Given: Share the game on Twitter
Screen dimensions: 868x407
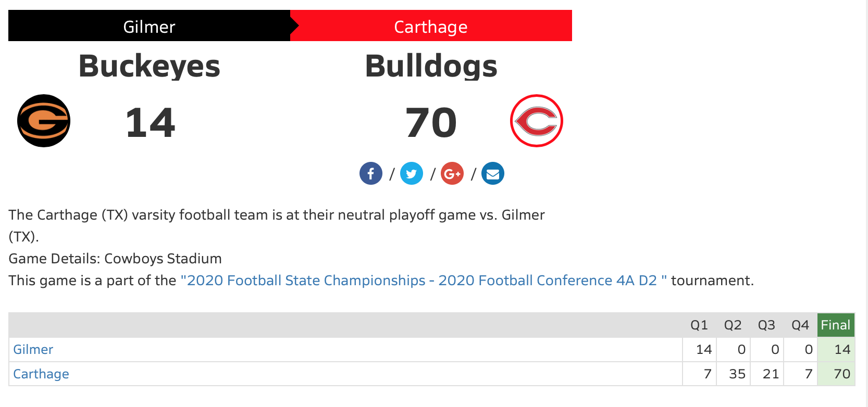Looking at the screenshot, I should 412,174.
